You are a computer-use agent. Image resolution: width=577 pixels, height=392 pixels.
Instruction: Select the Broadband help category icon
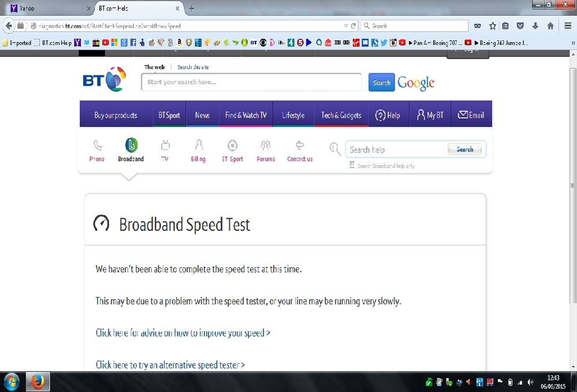[x=131, y=145]
